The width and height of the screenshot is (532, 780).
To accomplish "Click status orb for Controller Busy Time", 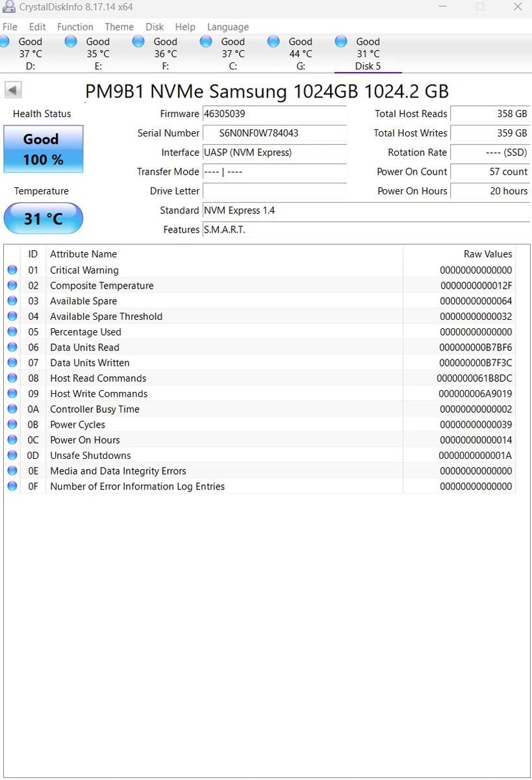I will pos(12,409).
